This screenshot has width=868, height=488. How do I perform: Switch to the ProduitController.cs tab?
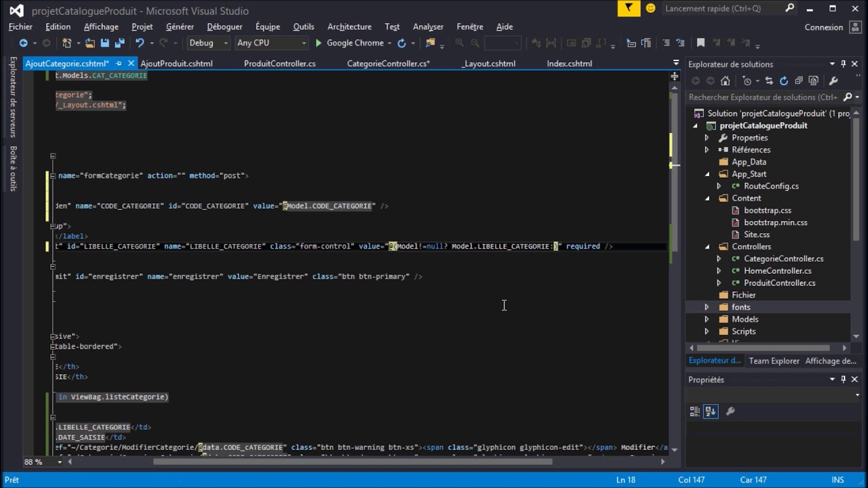[x=279, y=63]
